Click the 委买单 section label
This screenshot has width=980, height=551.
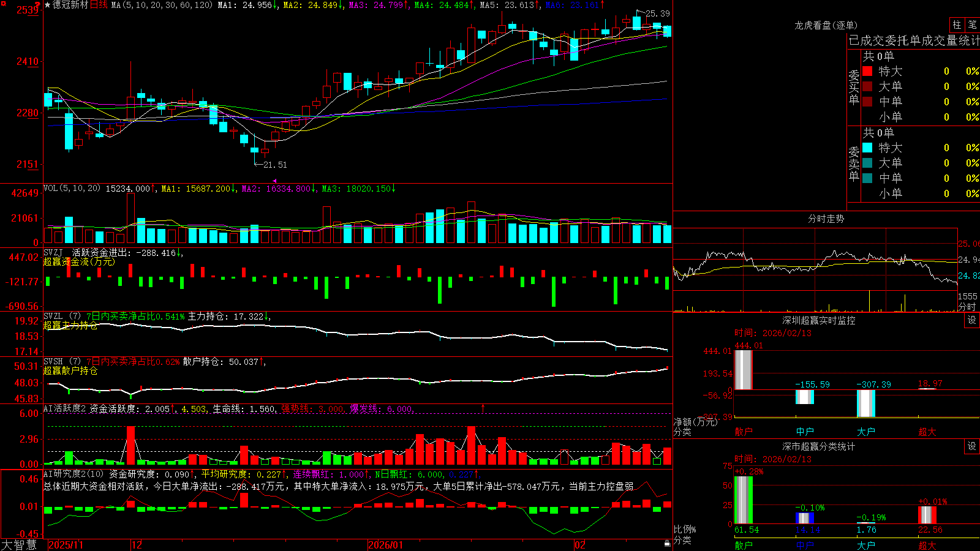tap(854, 87)
